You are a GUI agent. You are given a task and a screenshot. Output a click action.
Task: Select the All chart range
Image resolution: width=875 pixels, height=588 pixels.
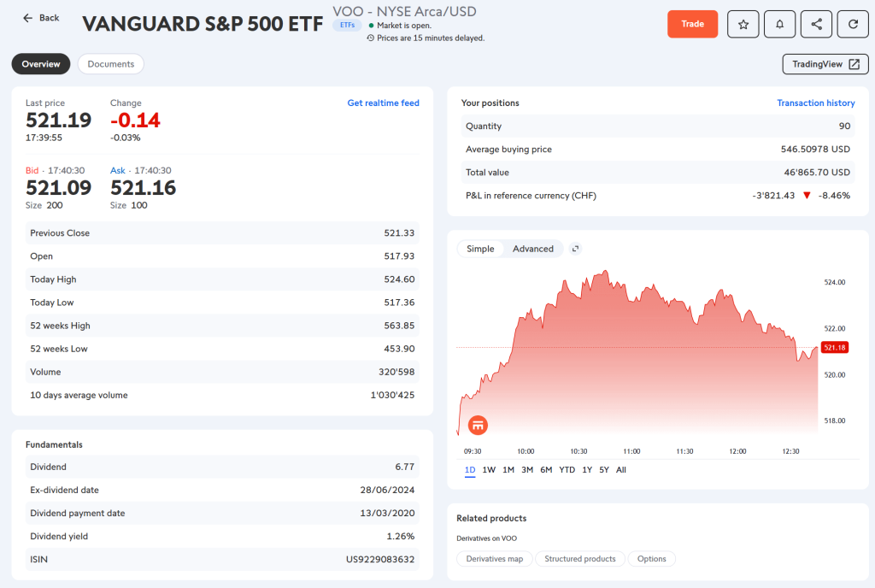pos(621,470)
